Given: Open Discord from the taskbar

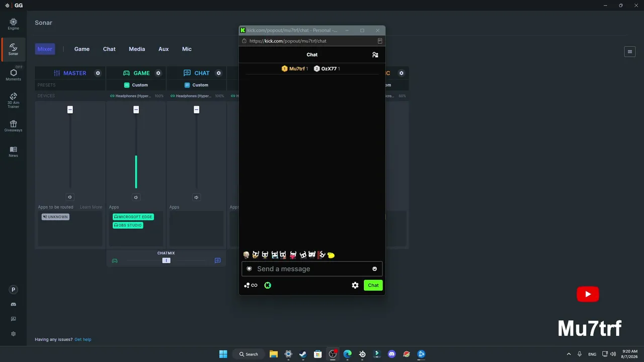Looking at the screenshot, I should point(392,354).
